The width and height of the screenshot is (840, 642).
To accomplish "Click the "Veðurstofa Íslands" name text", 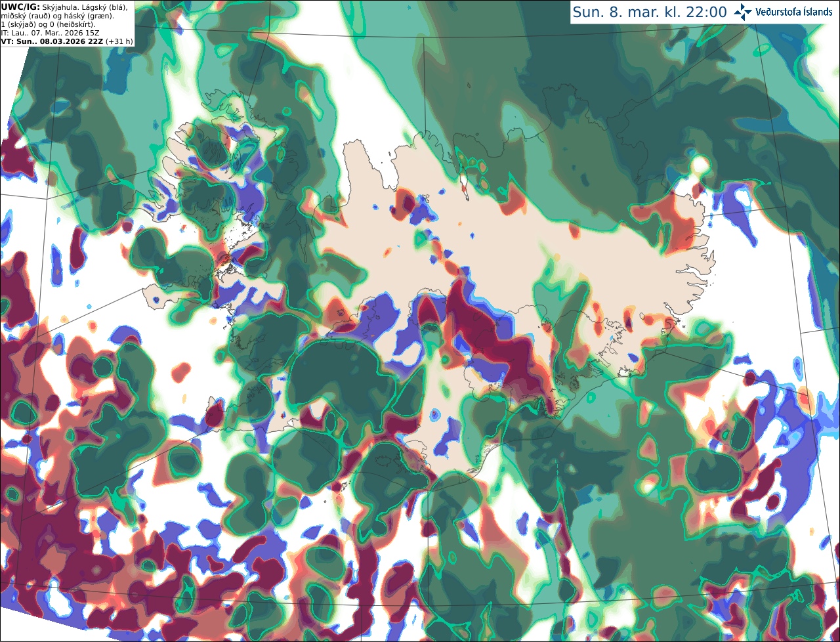I will [x=793, y=12].
